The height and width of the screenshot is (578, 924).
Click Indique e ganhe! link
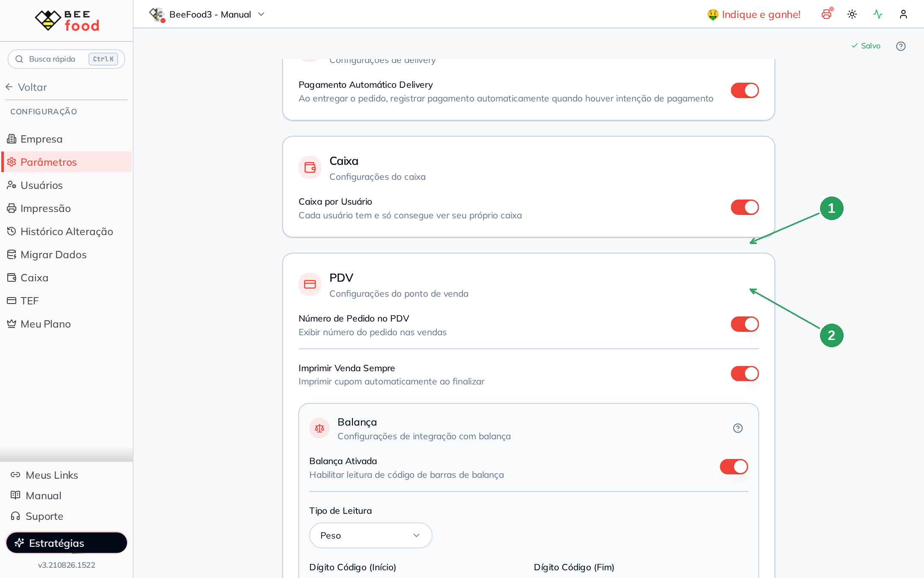754,14
